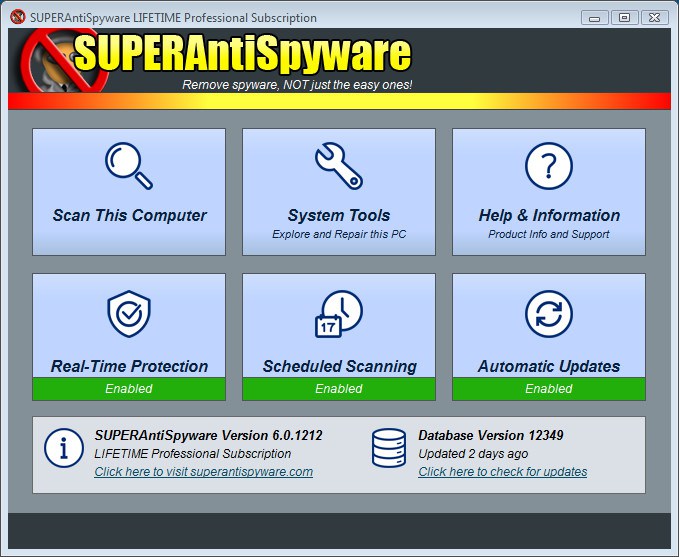679x557 pixels.
Task: Click the info circle version icon
Action: (64, 448)
